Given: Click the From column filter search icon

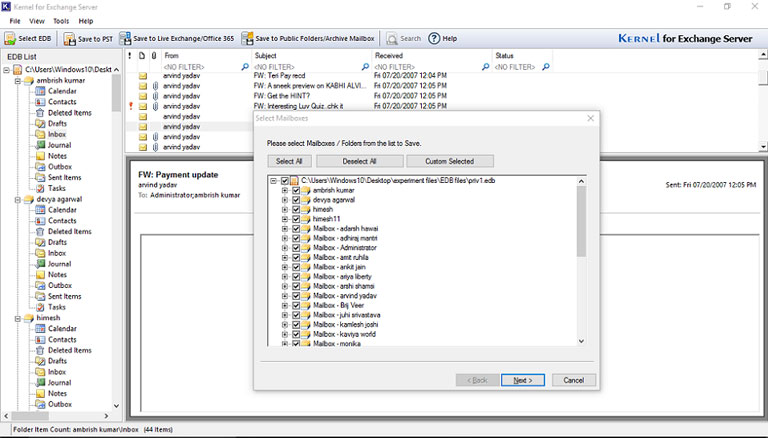Looking at the screenshot, I should click(x=245, y=67).
